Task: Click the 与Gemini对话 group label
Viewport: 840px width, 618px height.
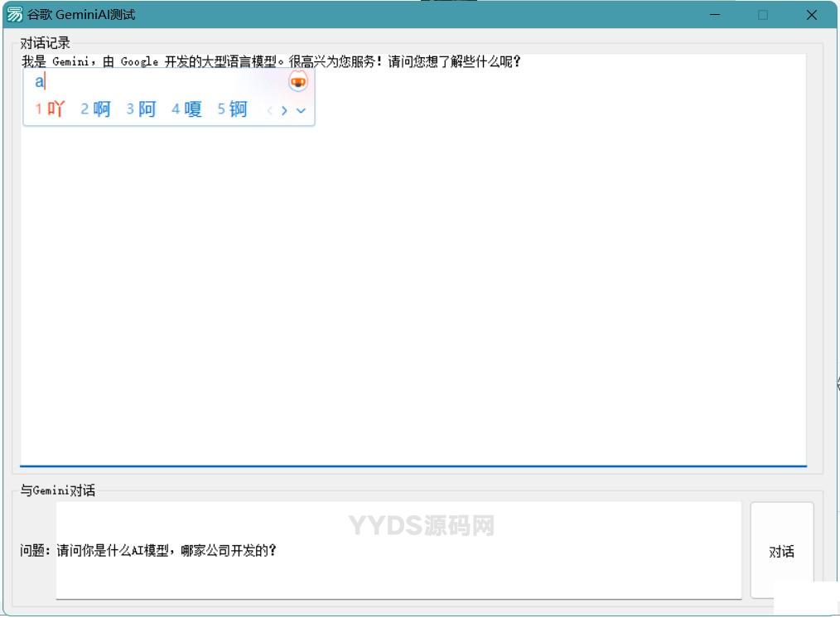Action: pyautogui.click(x=58, y=490)
